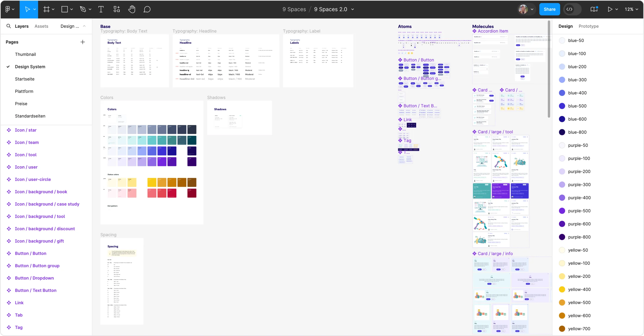The width and height of the screenshot is (644, 336).
Task: Switch to the Assets tab
Action: pos(41,26)
